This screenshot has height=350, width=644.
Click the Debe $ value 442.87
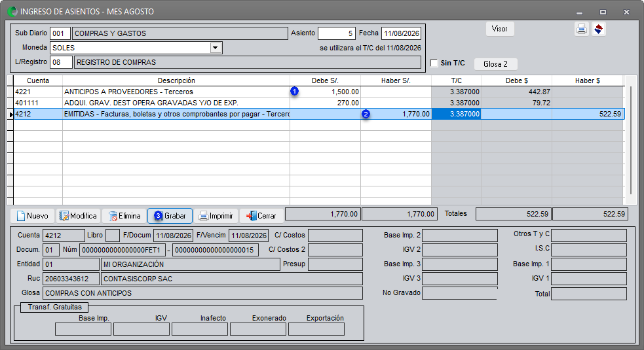pos(539,92)
